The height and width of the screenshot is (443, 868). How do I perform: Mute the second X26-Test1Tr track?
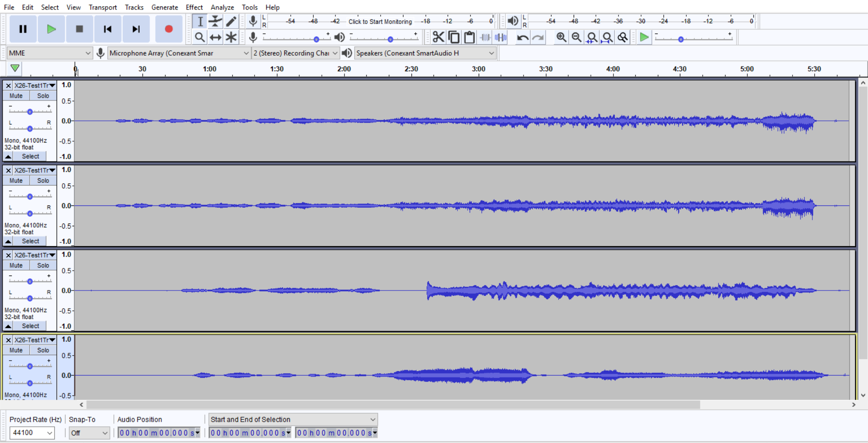[16, 181]
